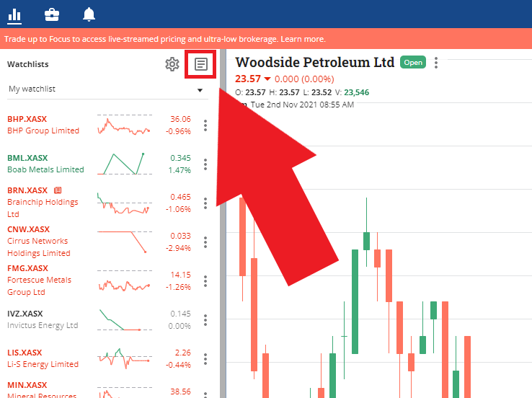Click the Brainchip Holdings Ltd company name
Screen dimensions: 532x398
coord(43,208)
